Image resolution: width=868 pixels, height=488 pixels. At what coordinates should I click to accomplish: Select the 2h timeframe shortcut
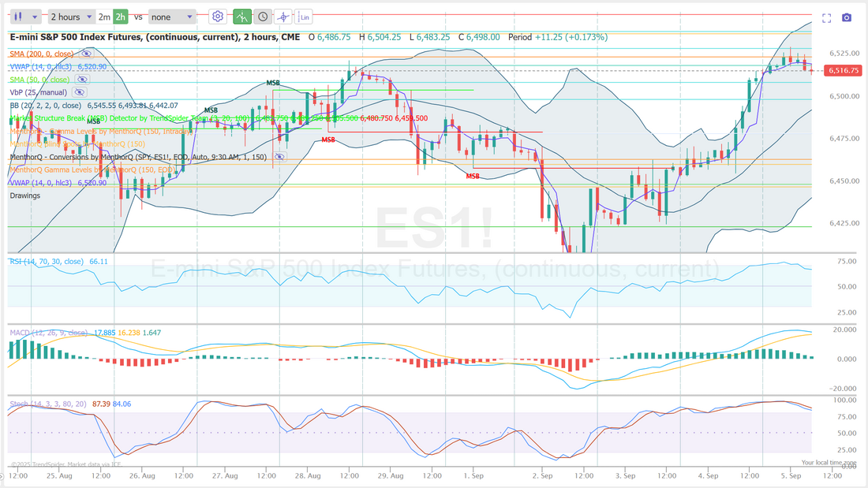pos(120,17)
